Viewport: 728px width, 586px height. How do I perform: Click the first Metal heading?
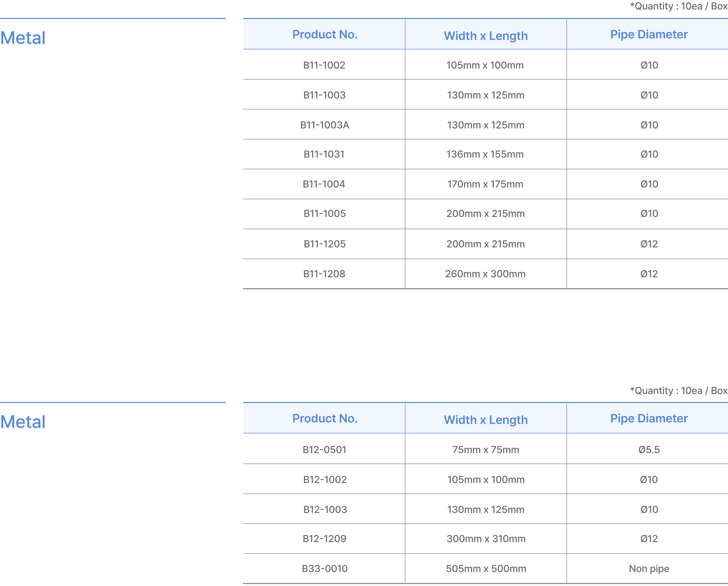(x=23, y=38)
